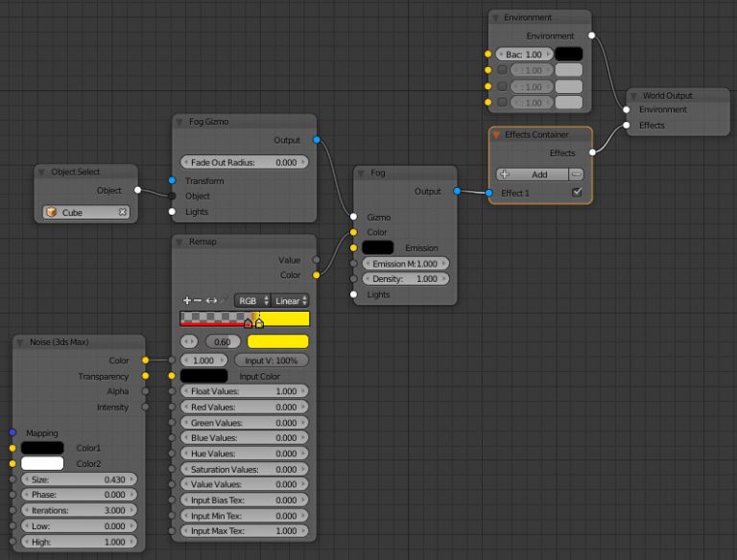The height and width of the screenshot is (560, 737).
Task: Click the Environment node output socket
Action: click(x=592, y=35)
